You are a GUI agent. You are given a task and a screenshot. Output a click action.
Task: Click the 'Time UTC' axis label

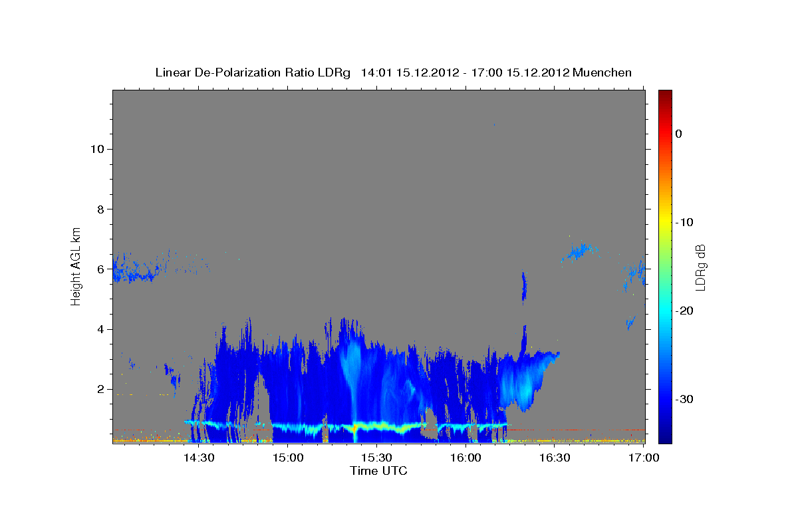[378, 471]
